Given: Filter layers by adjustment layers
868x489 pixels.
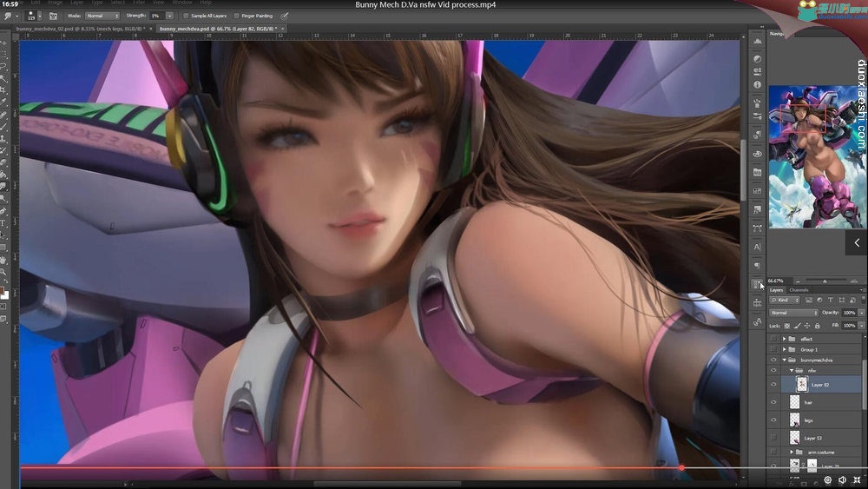Looking at the screenshot, I should 819,300.
